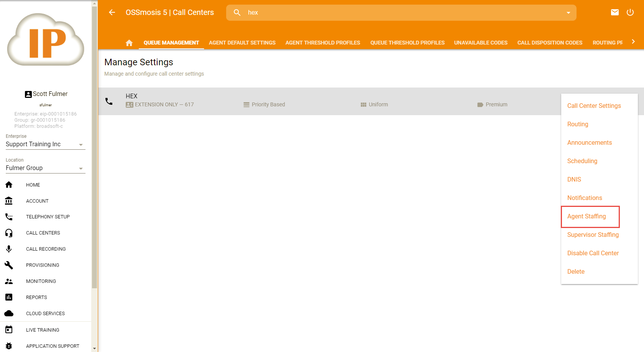Viewport: 644px width, 352px height.
Task: Choose Disable Call Center option
Action: pyautogui.click(x=593, y=253)
